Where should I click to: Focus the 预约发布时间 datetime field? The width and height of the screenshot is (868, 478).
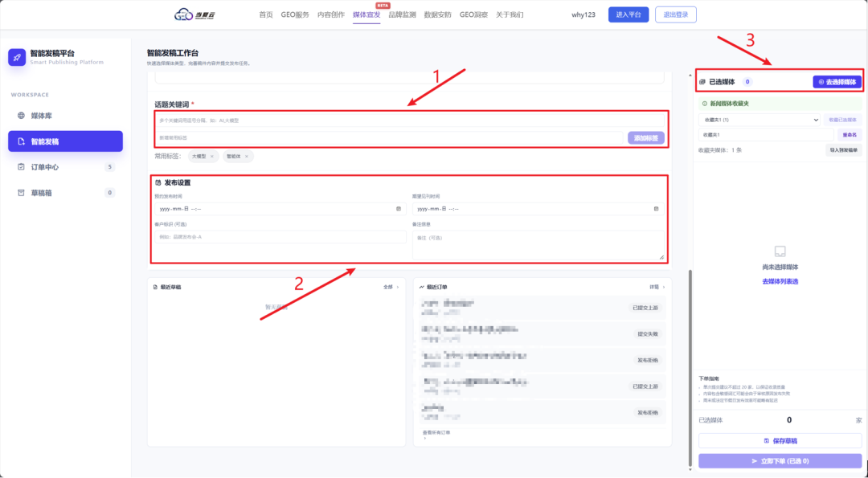point(280,209)
